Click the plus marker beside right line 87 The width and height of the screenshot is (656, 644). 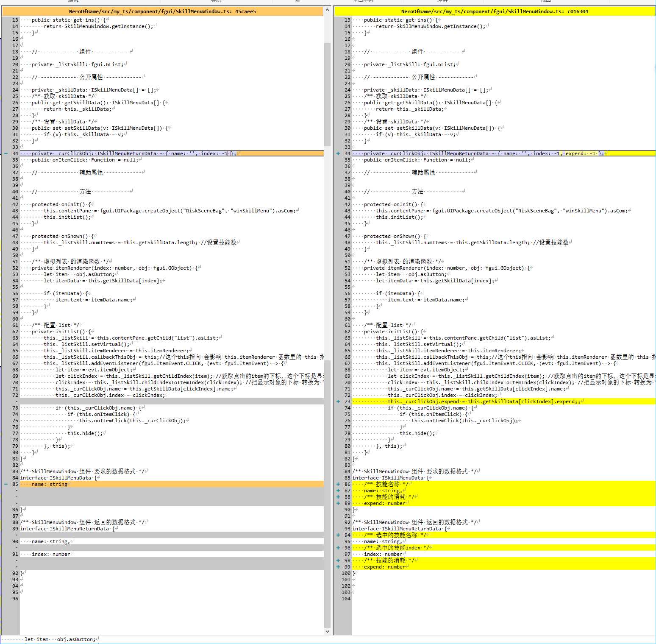coord(338,491)
